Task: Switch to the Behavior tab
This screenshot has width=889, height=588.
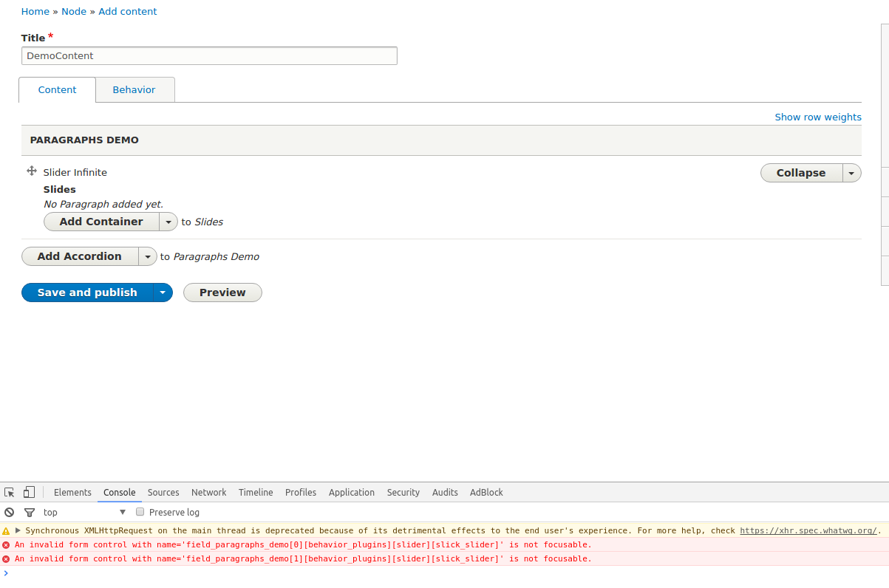Action: tap(134, 89)
